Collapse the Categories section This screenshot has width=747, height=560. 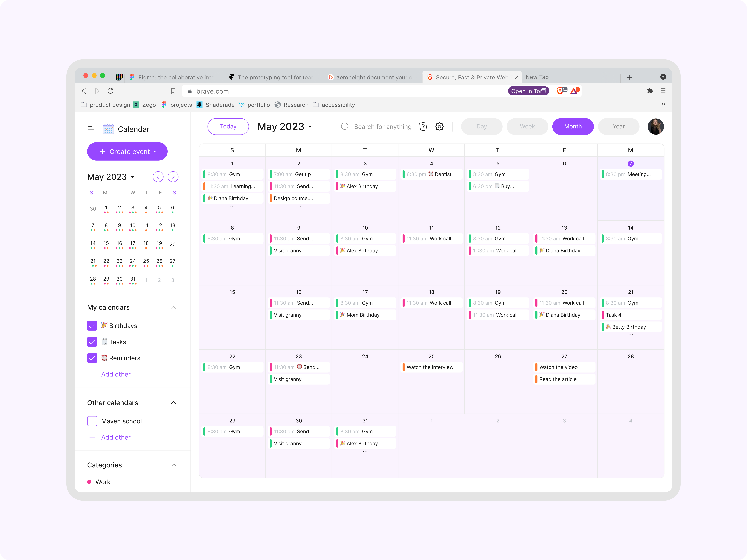coord(174,465)
